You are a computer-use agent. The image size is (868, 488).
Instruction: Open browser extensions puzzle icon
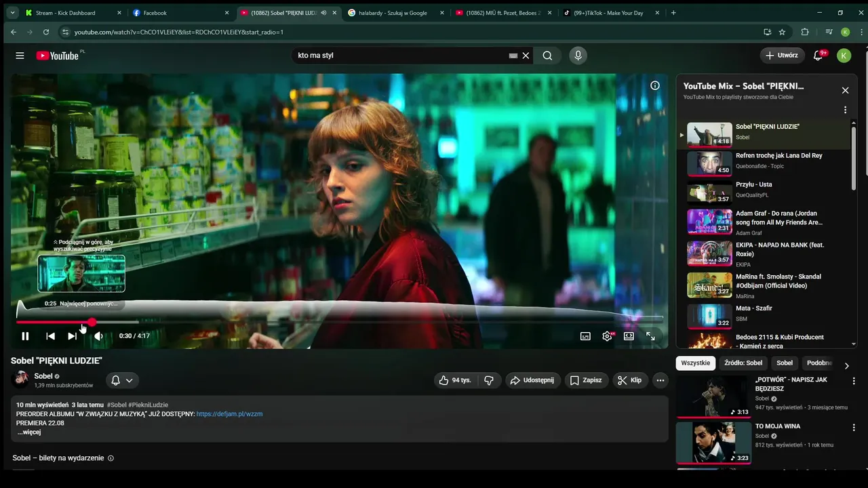point(805,32)
